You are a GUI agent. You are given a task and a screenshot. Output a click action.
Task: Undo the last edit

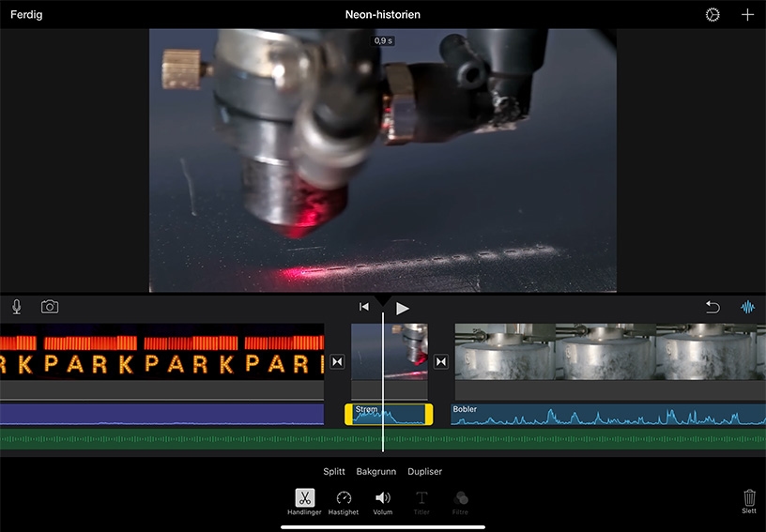click(x=712, y=307)
